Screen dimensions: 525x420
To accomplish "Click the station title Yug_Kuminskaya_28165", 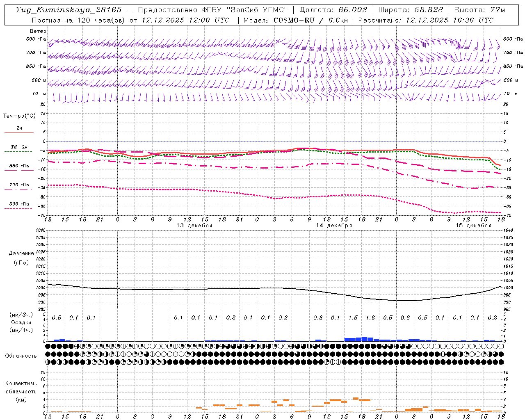I will coord(68,10).
